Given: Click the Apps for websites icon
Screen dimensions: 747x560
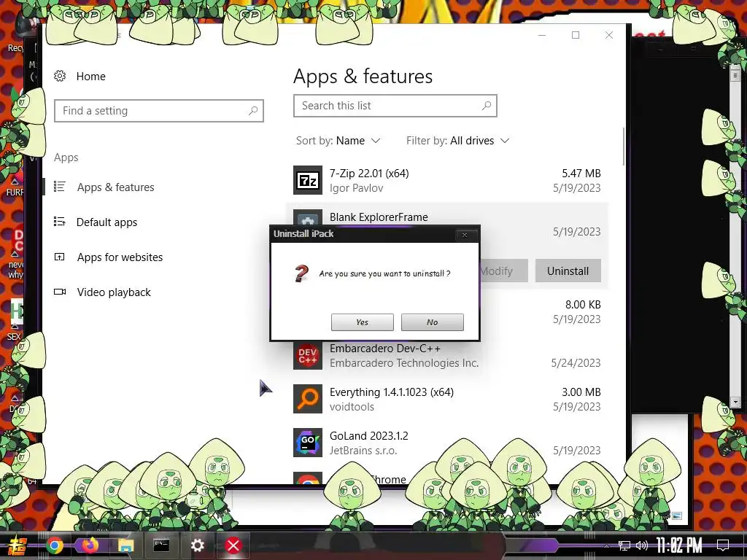Looking at the screenshot, I should [x=60, y=257].
